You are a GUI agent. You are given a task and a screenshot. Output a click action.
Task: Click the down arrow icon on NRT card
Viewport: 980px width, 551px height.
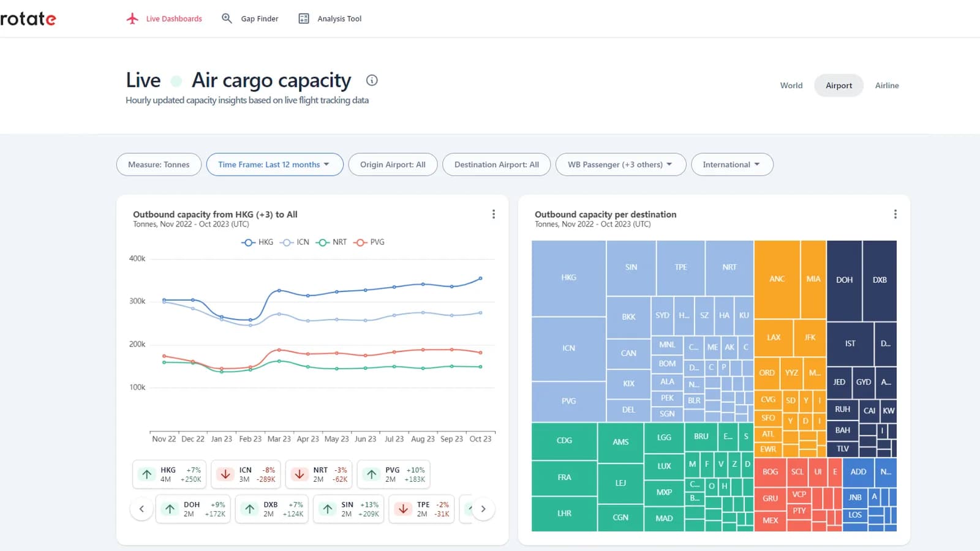(x=300, y=474)
